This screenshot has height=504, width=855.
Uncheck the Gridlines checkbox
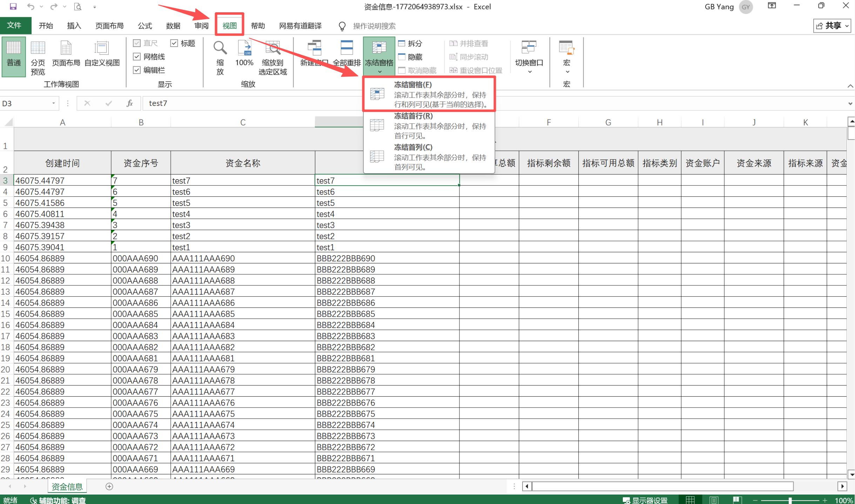click(137, 56)
